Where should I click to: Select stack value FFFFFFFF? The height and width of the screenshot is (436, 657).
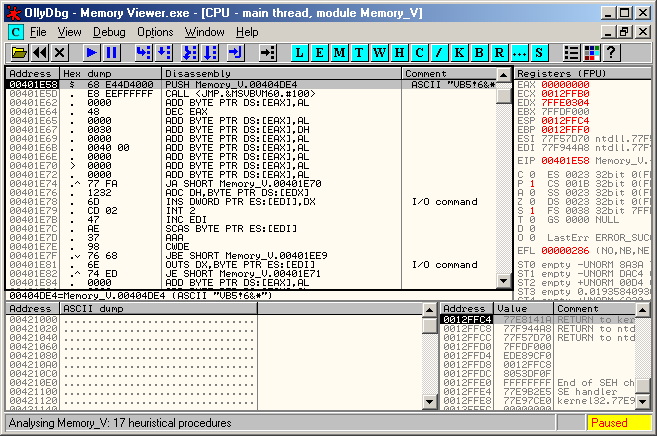click(x=527, y=383)
